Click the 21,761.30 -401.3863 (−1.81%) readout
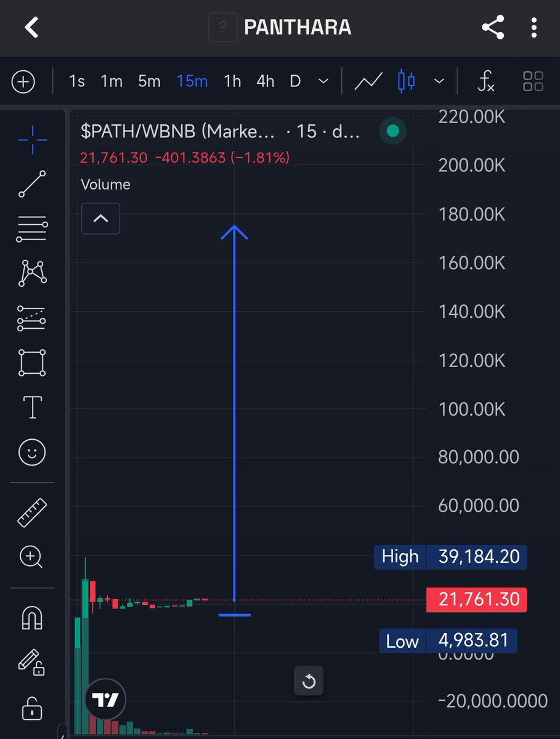Image resolution: width=560 pixels, height=739 pixels. 185,158
